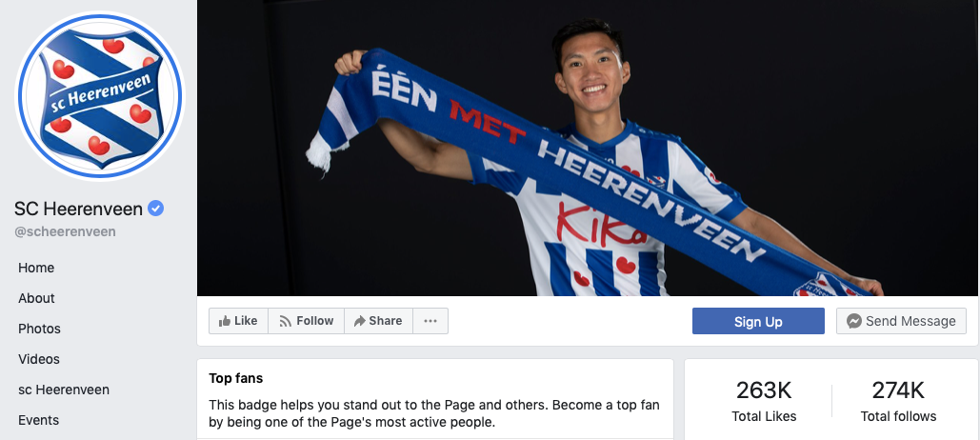Select sc Heerenveen in sidebar menu

point(64,390)
